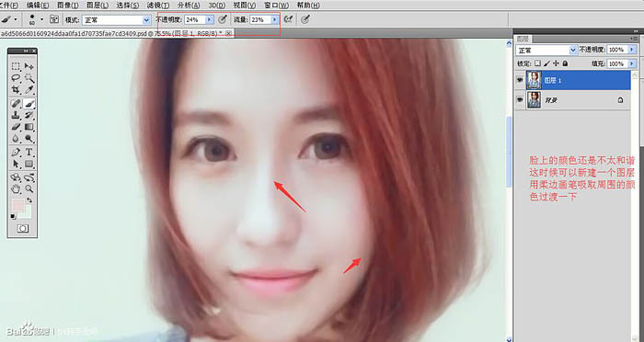Select the Rectangular Marquee tool

point(16,65)
